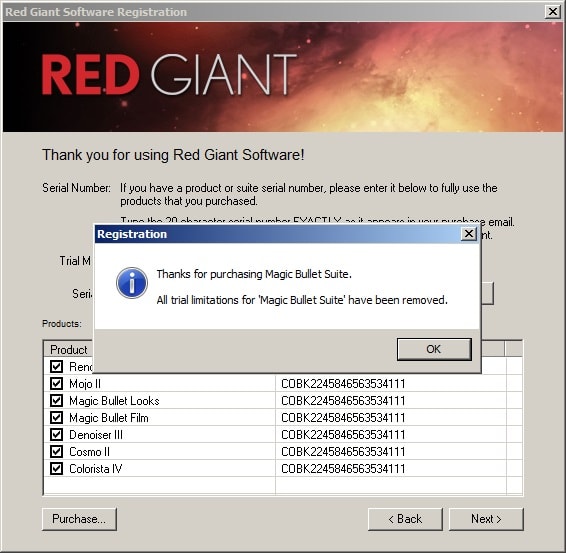Click the 'Thank you for using Red Giant Software!' heading
The image size is (566, 553).
[x=173, y=155]
